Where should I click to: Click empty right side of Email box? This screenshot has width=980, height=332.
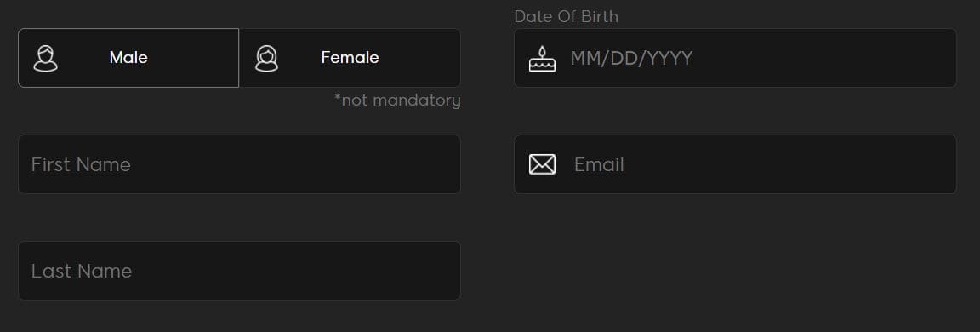(x=812, y=164)
